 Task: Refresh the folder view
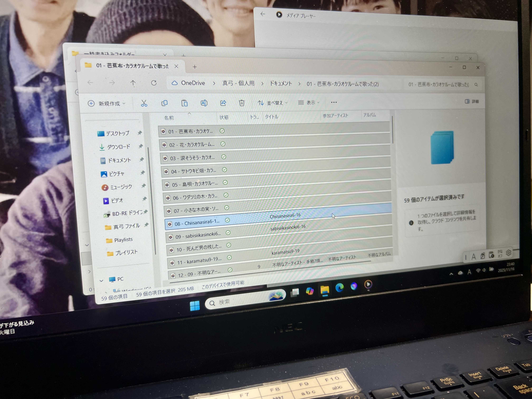tap(154, 83)
